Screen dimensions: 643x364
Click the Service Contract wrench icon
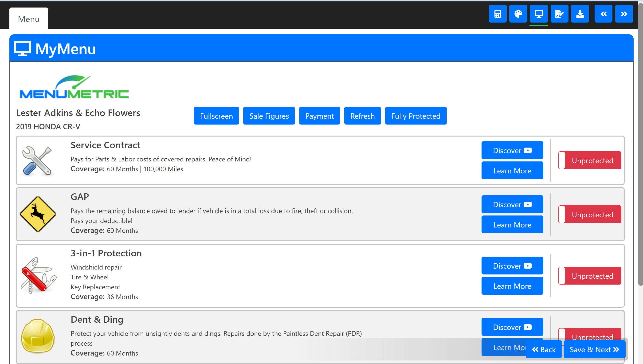(38, 160)
